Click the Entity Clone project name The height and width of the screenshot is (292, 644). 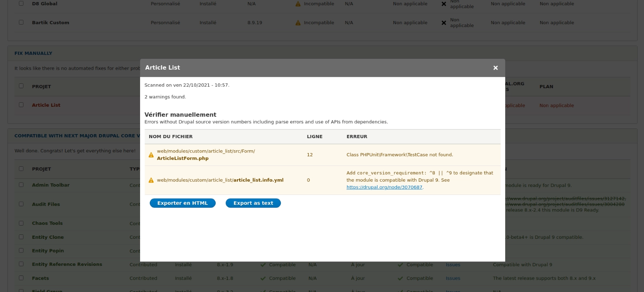click(x=48, y=237)
